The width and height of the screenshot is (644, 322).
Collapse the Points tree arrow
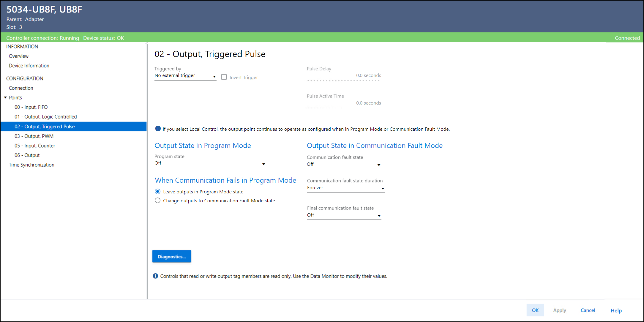tap(5, 97)
